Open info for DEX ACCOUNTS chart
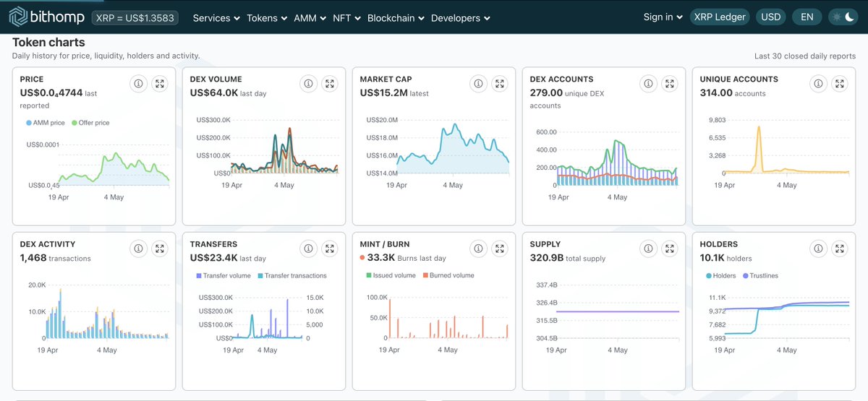Image resolution: width=868 pixels, height=401 pixels. click(x=648, y=84)
